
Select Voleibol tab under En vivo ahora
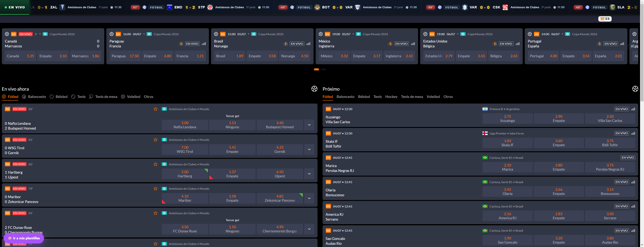(130, 97)
